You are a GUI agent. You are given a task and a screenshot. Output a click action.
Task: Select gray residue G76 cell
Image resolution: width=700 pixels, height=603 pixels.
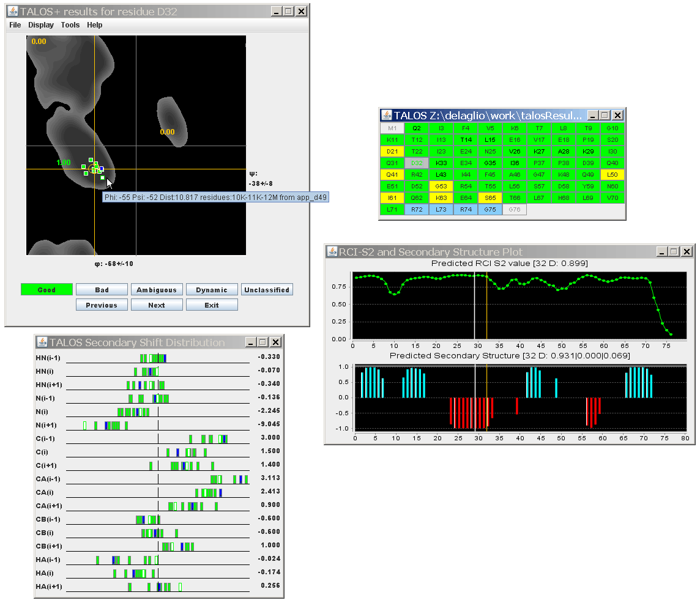[x=515, y=209]
